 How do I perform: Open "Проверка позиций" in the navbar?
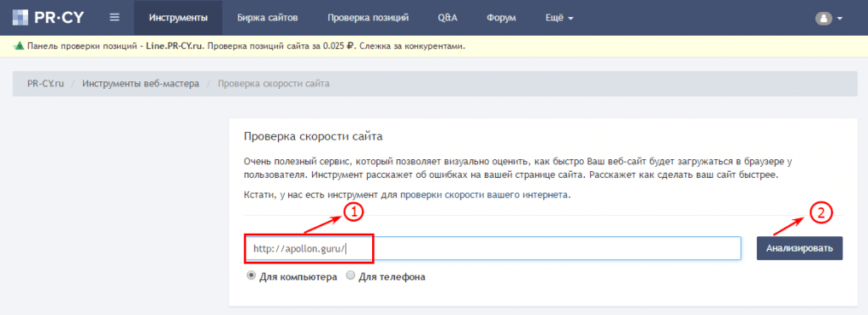pyautogui.click(x=368, y=18)
